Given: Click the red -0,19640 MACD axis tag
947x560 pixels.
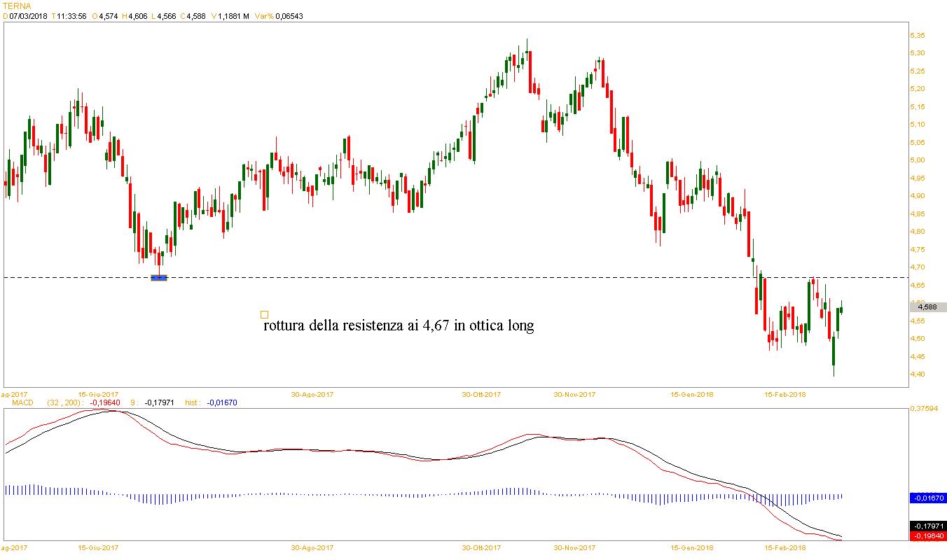Looking at the screenshot, I should pos(927,536).
